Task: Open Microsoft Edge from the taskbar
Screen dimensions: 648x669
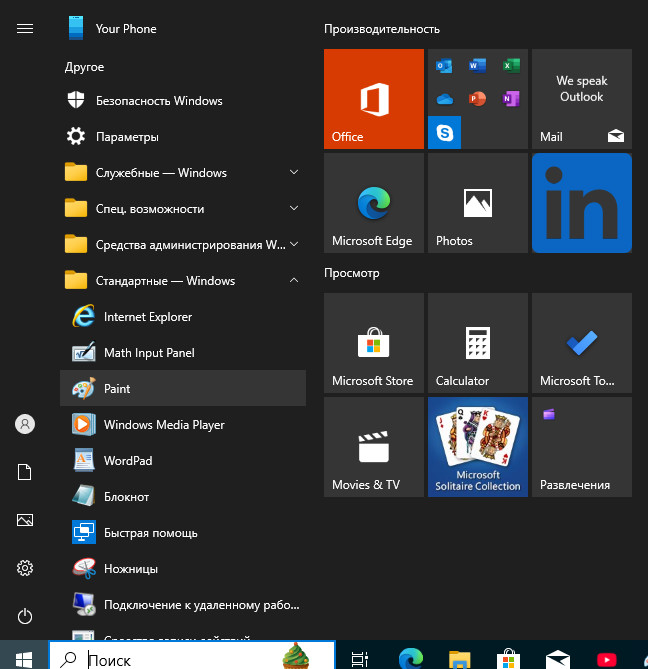Action: click(410, 658)
